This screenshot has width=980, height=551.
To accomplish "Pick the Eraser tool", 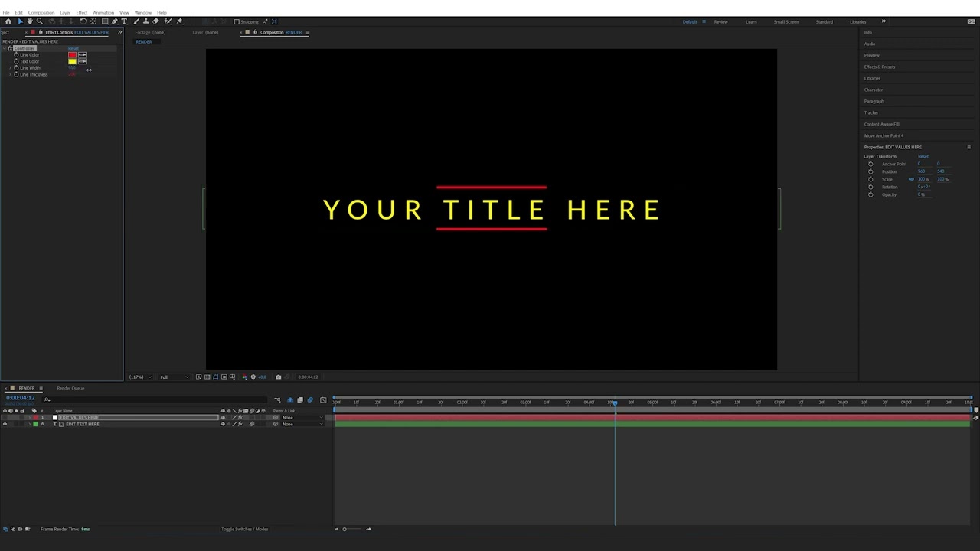I will [x=156, y=21].
